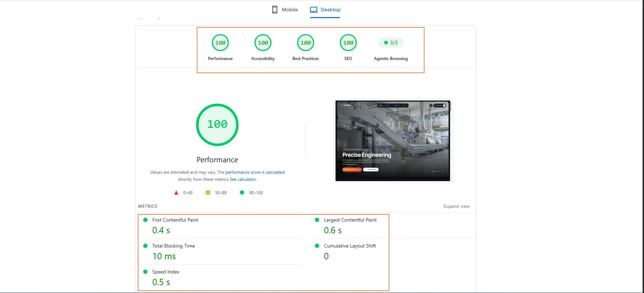
Task: Click the Performance label under summary gauge
Action: (x=220, y=59)
